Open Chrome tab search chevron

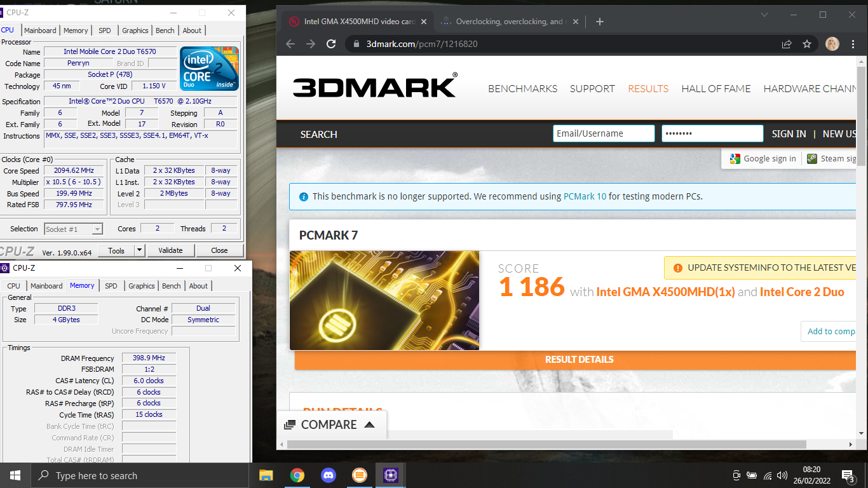click(764, 15)
